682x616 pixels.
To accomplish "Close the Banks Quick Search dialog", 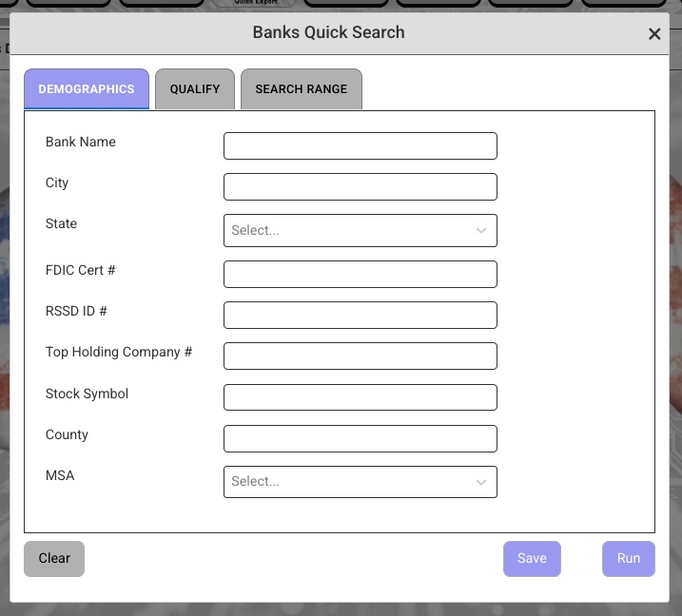I will [x=654, y=33].
